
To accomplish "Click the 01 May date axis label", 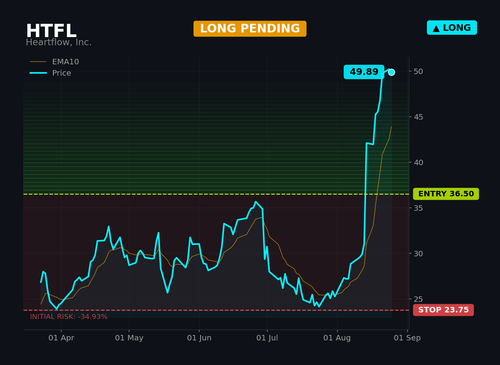I will (129, 338).
